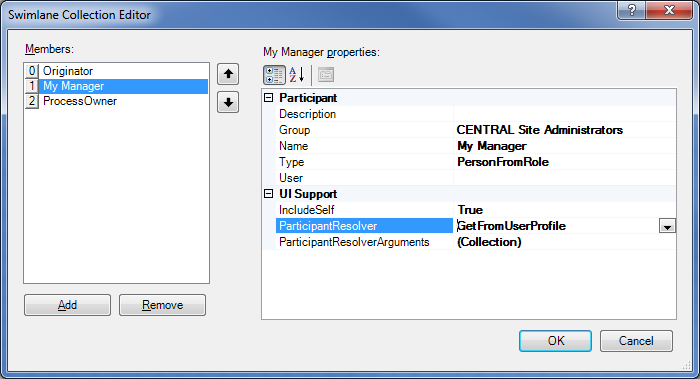Collapse the Participant category
The width and height of the screenshot is (700, 379).
pos(268,98)
